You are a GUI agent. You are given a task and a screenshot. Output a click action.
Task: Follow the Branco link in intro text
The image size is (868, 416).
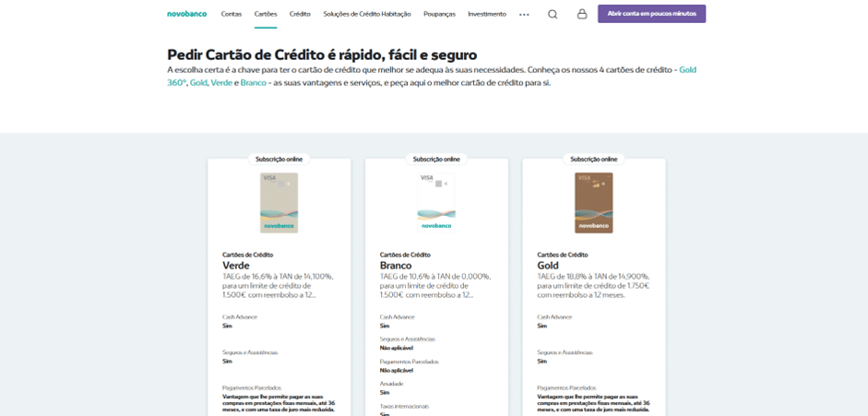point(254,83)
